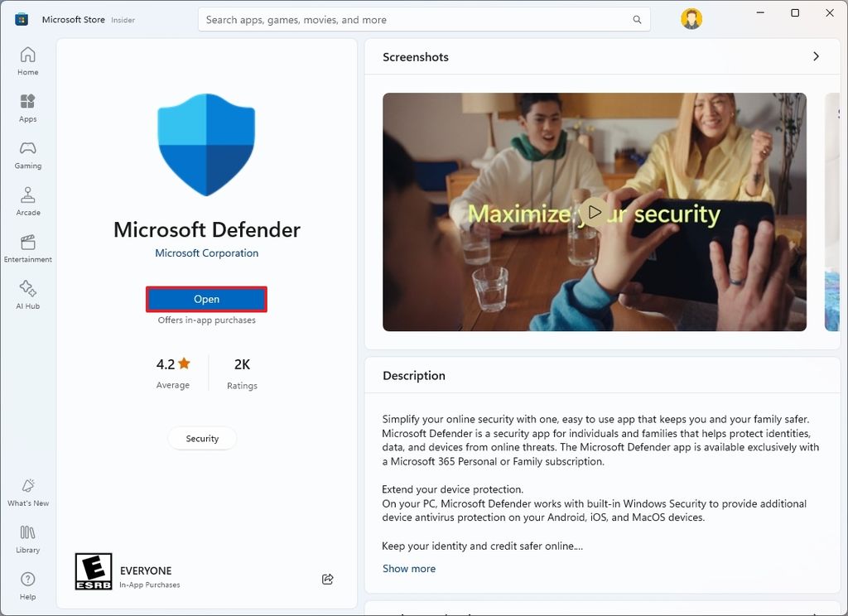The width and height of the screenshot is (848, 616).
Task: Play the Maximize your security video
Action: (x=595, y=212)
